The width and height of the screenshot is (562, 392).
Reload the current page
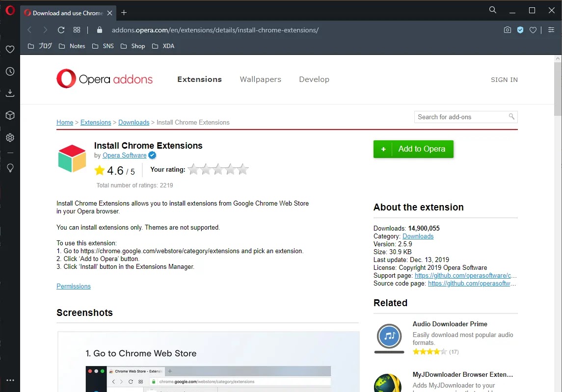pos(61,30)
